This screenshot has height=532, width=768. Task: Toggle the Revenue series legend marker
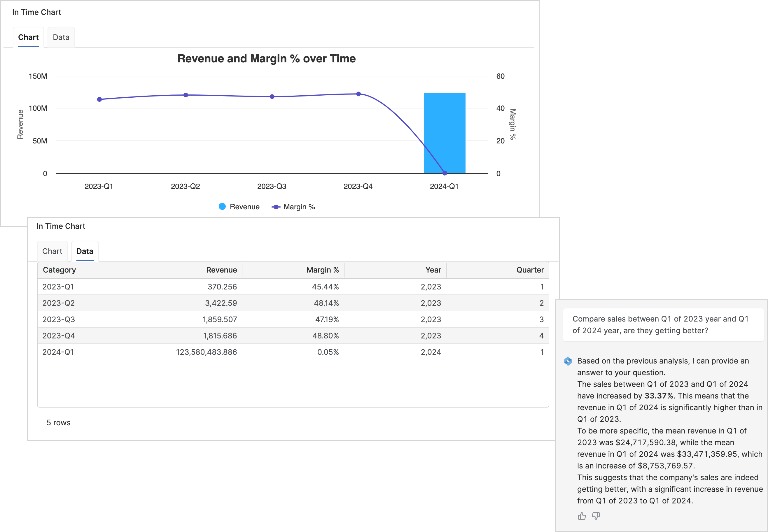coord(223,207)
